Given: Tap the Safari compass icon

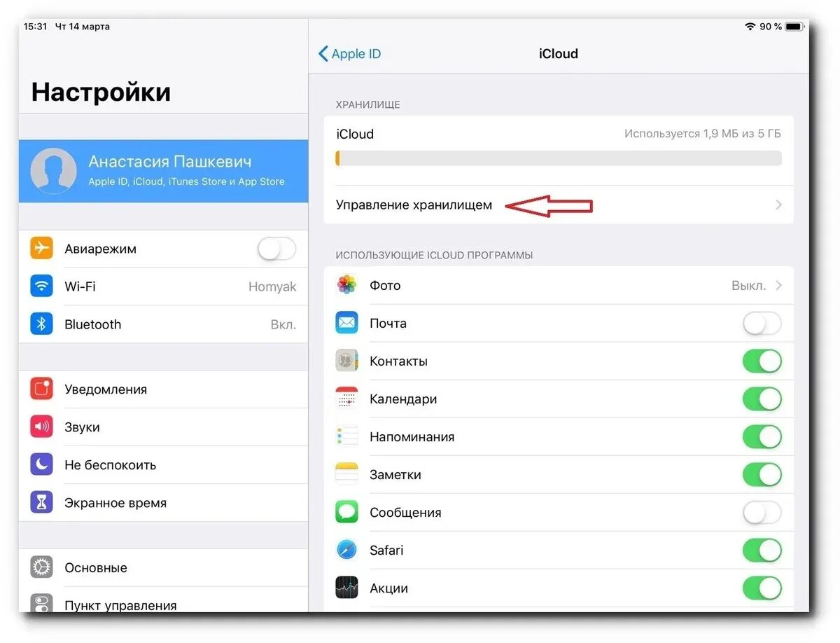Looking at the screenshot, I should pos(346,550).
